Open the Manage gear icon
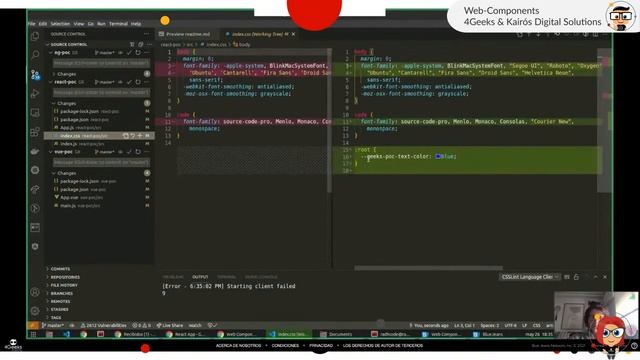Viewport: 640px width, 360px height. [35, 311]
